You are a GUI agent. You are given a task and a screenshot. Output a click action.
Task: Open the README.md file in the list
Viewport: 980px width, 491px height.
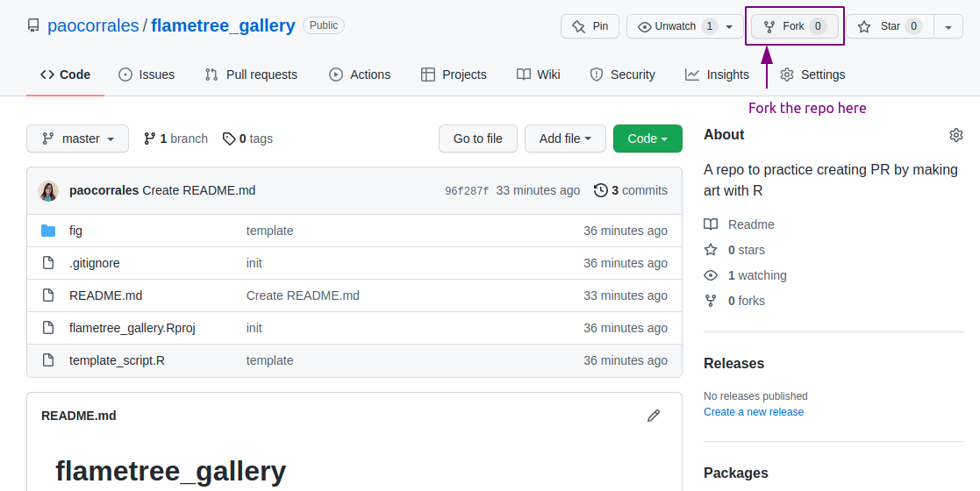105,295
